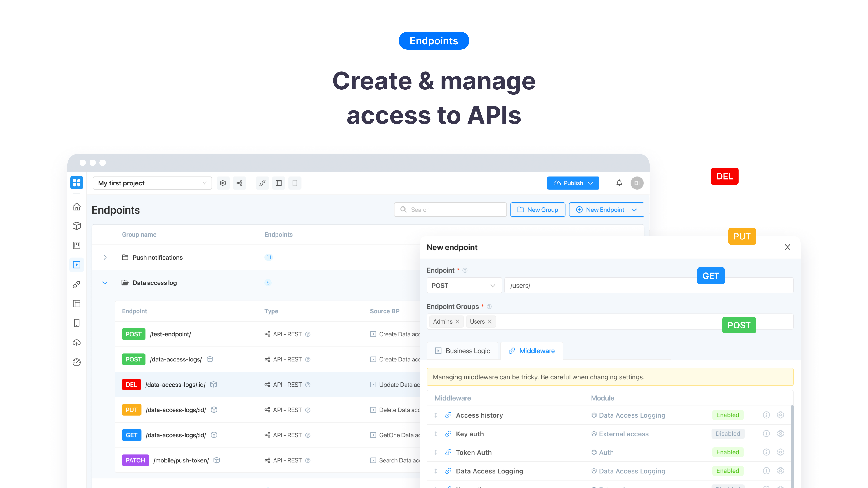Toggle Access history middleware status
The width and height of the screenshot is (868, 488).
point(727,415)
